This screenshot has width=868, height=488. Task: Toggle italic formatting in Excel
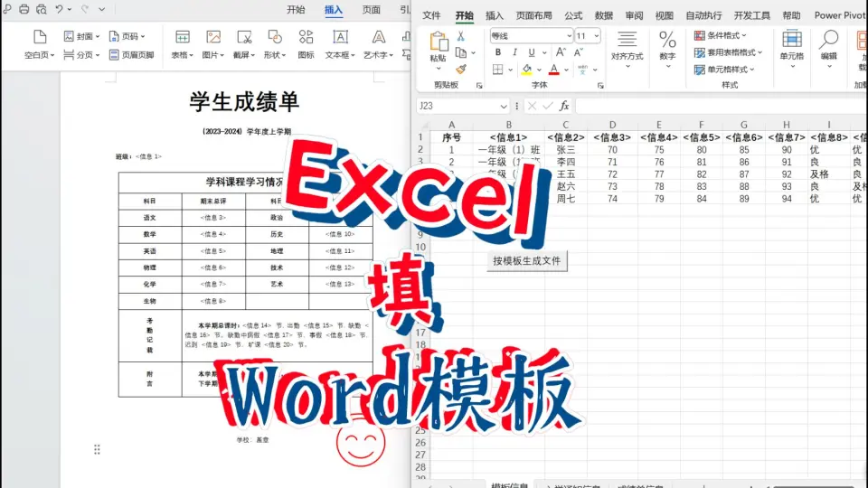514,52
